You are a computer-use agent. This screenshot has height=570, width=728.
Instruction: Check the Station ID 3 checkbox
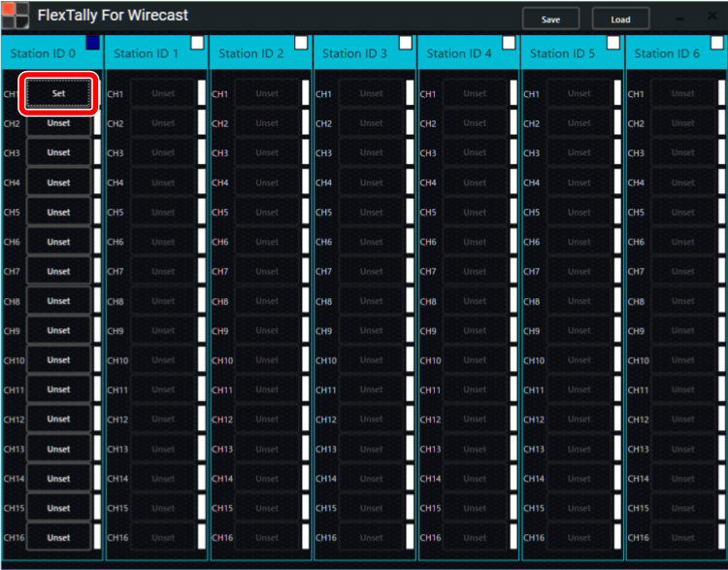click(x=406, y=43)
